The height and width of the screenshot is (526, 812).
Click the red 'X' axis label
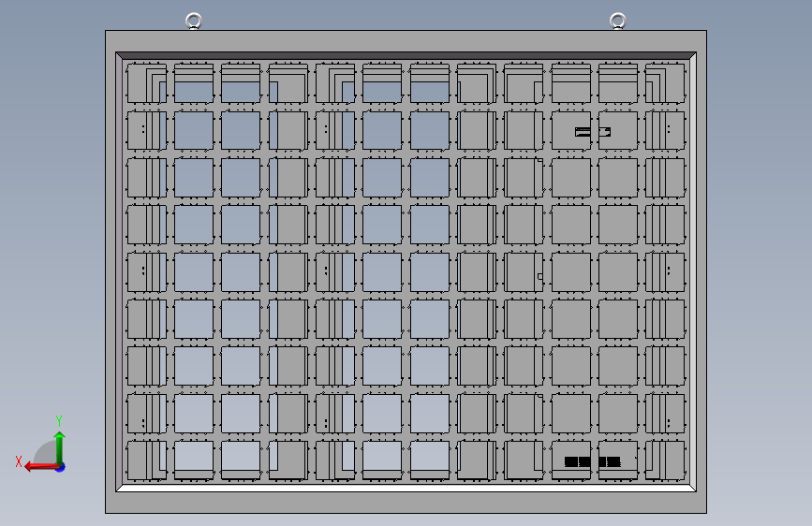19,461
